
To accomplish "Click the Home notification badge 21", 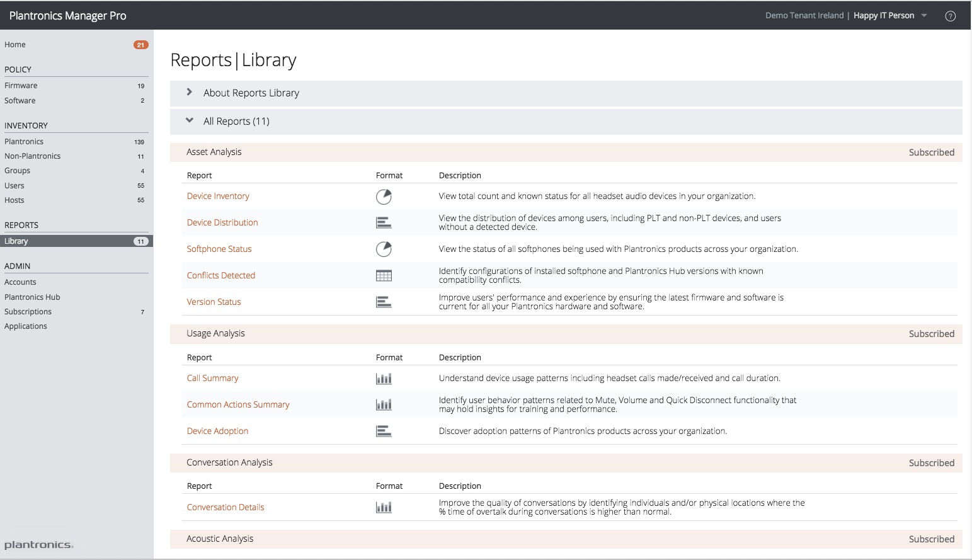I will click(x=140, y=45).
